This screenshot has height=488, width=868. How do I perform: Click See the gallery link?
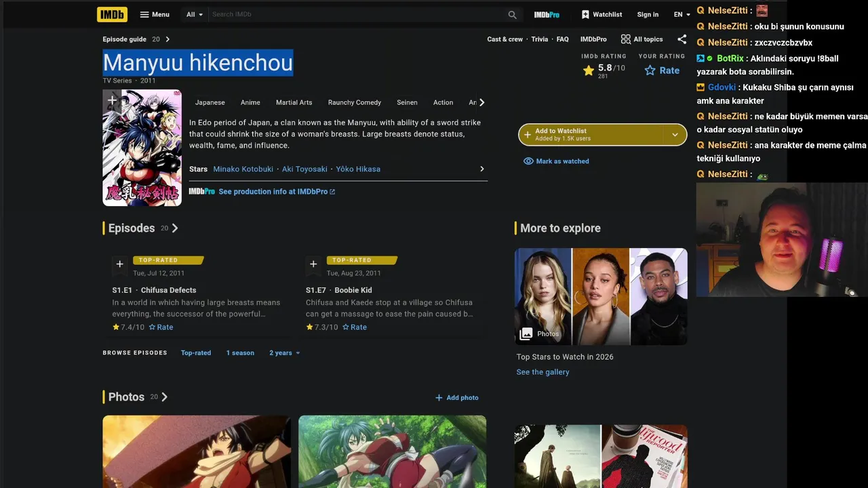pyautogui.click(x=542, y=372)
